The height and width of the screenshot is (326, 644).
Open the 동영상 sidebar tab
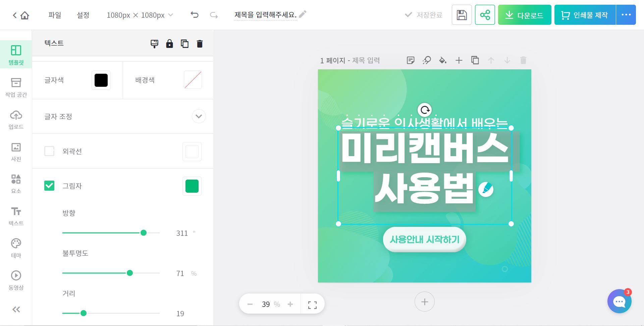tap(16, 280)
